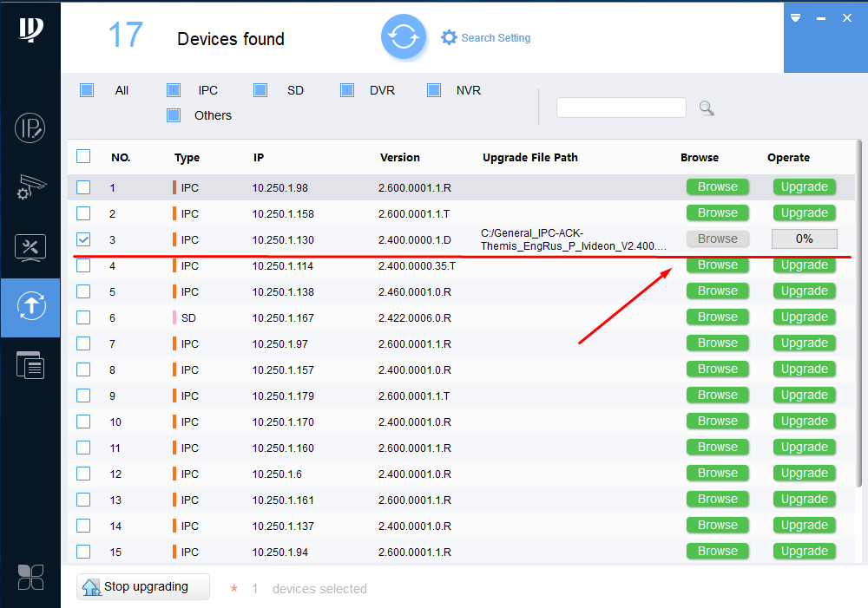
Task: Toggle the DVR filter checkbox
Action: click(347, 90)
